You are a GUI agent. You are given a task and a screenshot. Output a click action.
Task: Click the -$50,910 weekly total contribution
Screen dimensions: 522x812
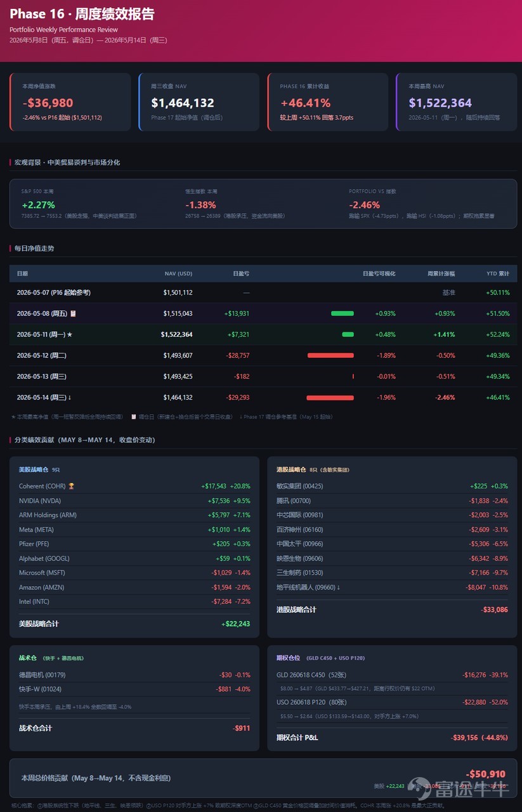[x=486, y=774]
